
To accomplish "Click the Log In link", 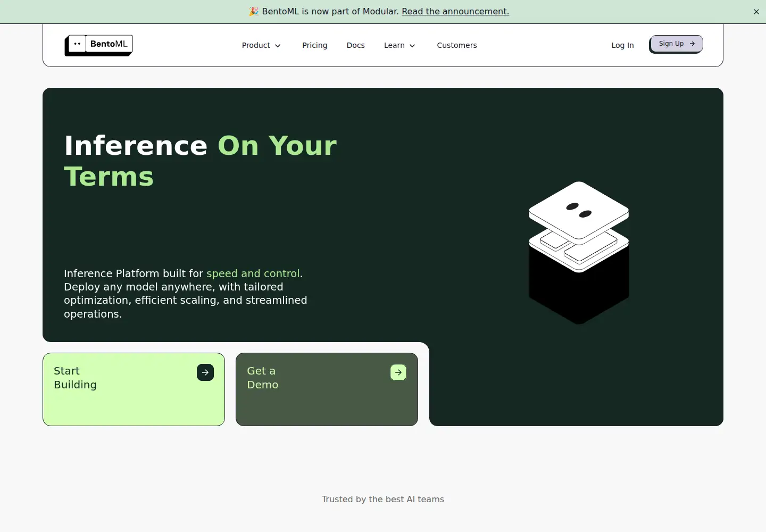I will (622, 45).
